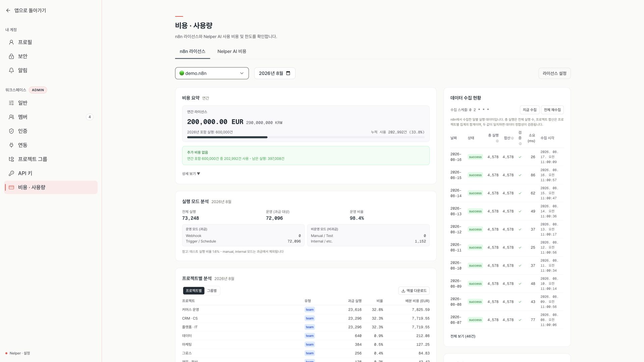Open 보안 via its lock icon
This screenshot has width=644, height=362.
click(11, 56)
